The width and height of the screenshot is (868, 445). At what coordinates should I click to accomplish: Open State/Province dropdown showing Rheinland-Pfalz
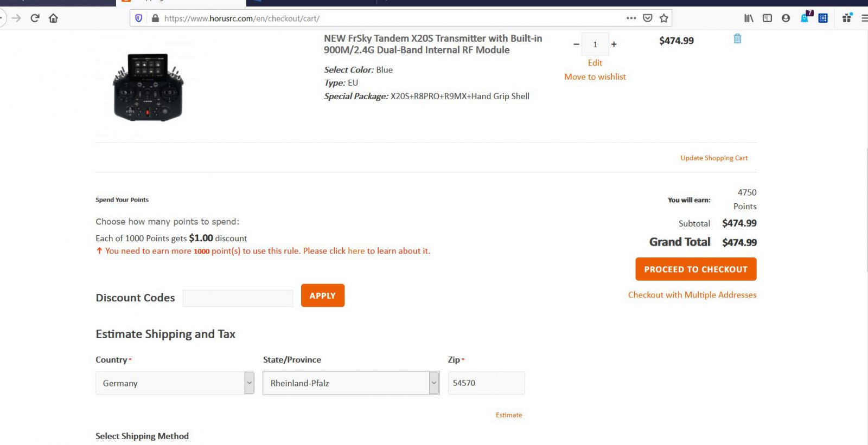[x=351, y=383]
